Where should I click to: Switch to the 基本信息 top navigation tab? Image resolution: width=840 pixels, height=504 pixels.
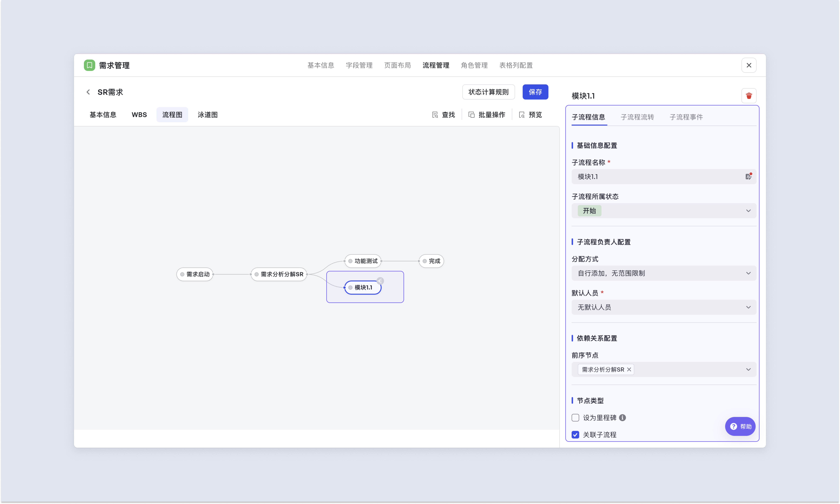tap(321, 65)
